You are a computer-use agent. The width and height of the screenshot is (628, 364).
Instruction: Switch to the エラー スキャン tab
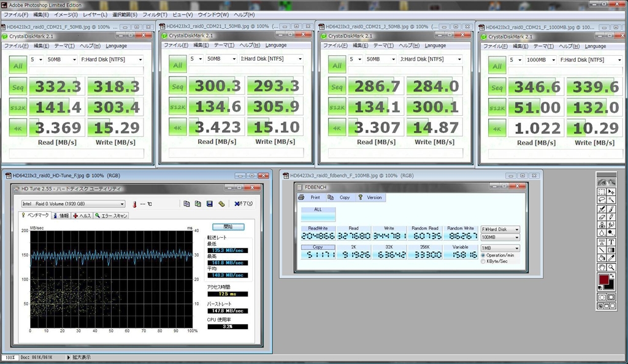pos(111,216)
